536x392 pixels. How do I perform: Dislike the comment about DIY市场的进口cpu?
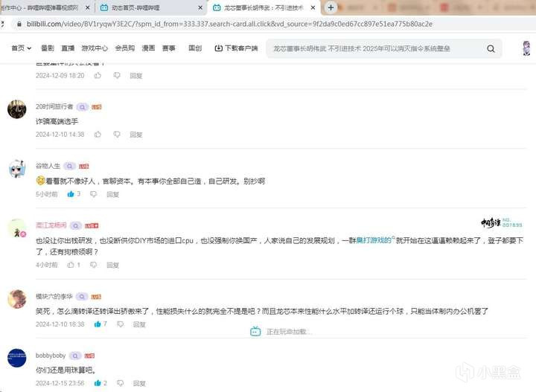[93, 265]
